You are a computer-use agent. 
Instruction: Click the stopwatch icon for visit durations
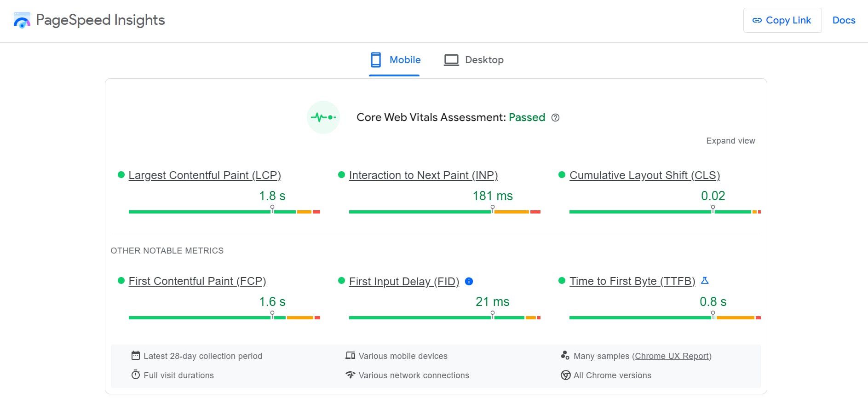pyautogui.click(x=135, y=375)
